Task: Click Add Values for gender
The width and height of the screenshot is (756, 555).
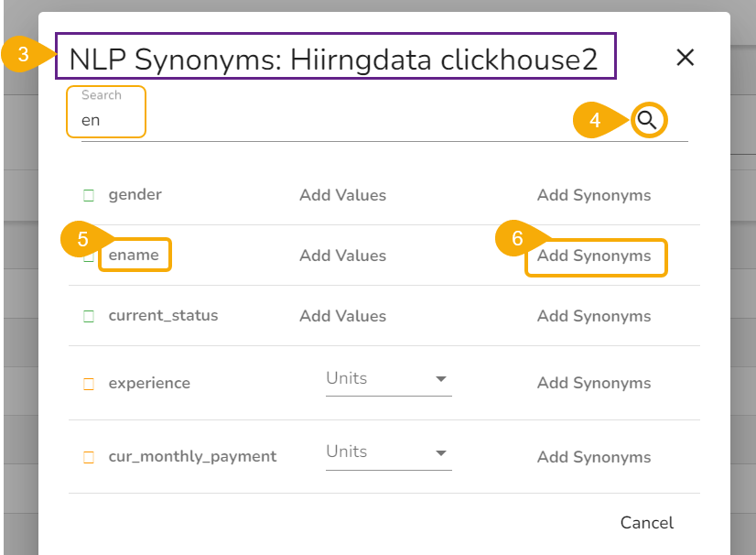Action: coord(342,195)
